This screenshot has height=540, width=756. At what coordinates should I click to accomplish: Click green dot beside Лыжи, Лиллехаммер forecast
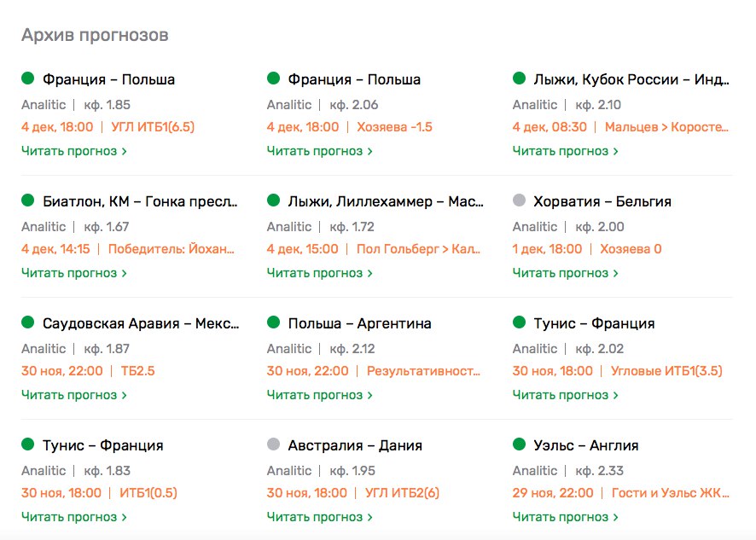[x=273, y=201]
